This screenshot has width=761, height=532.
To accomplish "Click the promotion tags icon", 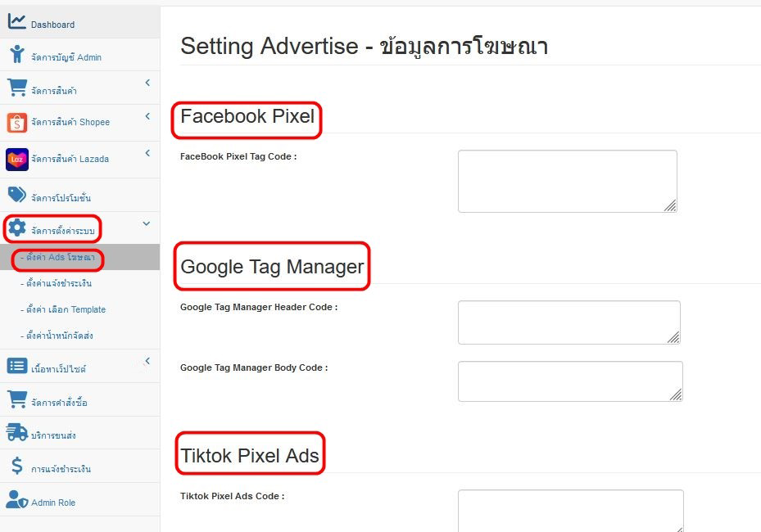I will (x=17, y=195).
